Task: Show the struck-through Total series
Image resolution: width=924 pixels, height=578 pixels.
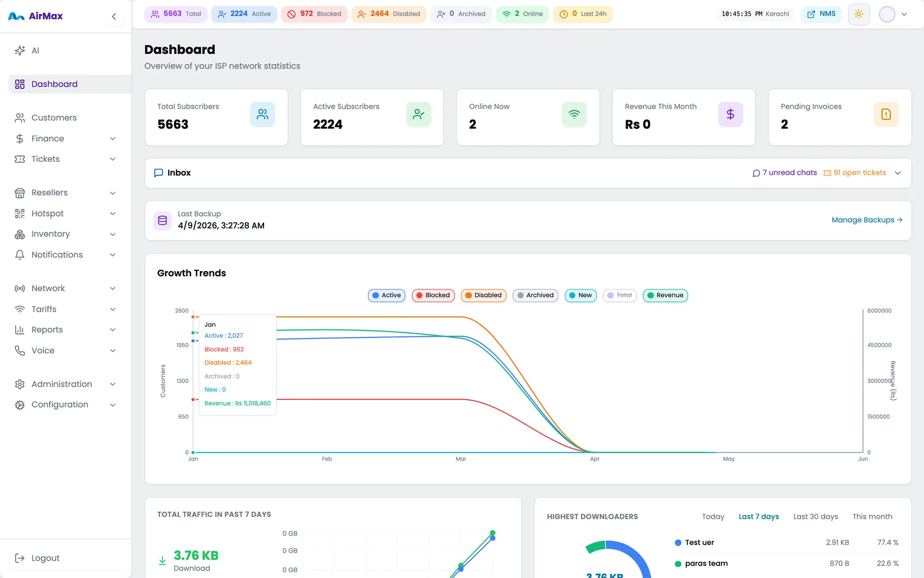Action: (620, 295)
